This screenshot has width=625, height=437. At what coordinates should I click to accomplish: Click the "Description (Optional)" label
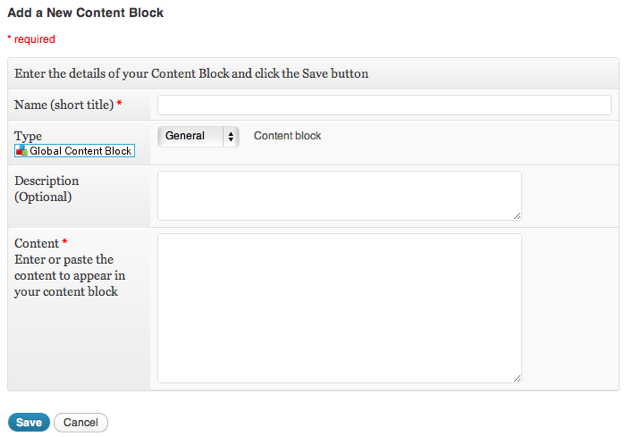click(46, 189)
